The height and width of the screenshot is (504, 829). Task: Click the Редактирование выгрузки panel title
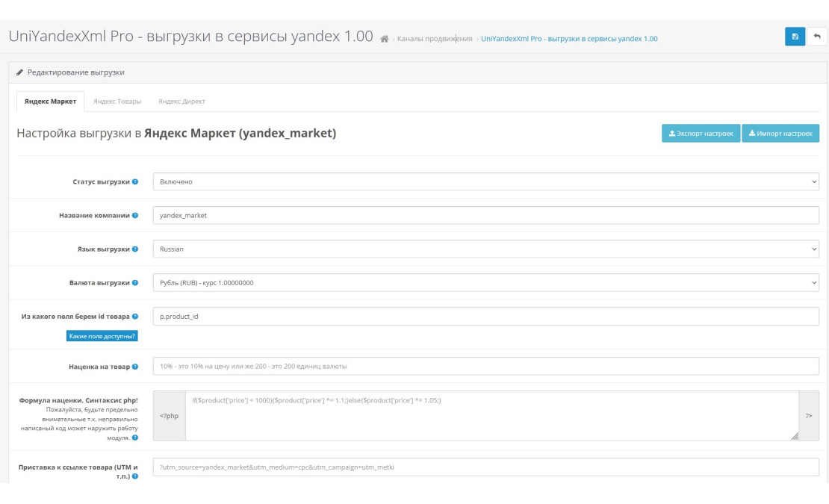(75, 72)
